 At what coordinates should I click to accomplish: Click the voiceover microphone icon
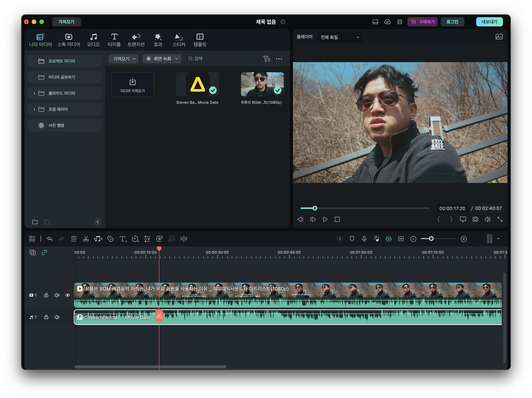[x=364, y=239]
